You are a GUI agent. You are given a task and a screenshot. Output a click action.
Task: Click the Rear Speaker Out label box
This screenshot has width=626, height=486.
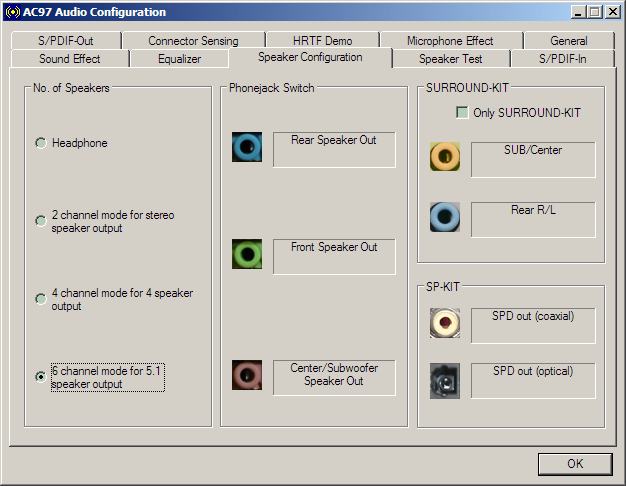334,150
